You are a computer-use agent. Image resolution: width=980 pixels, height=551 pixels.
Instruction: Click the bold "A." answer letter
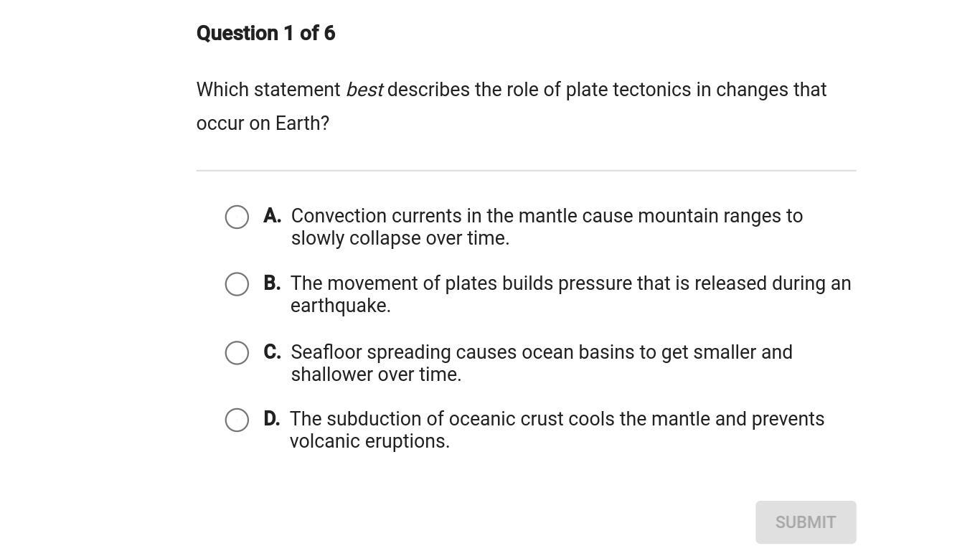click(273, 216)
